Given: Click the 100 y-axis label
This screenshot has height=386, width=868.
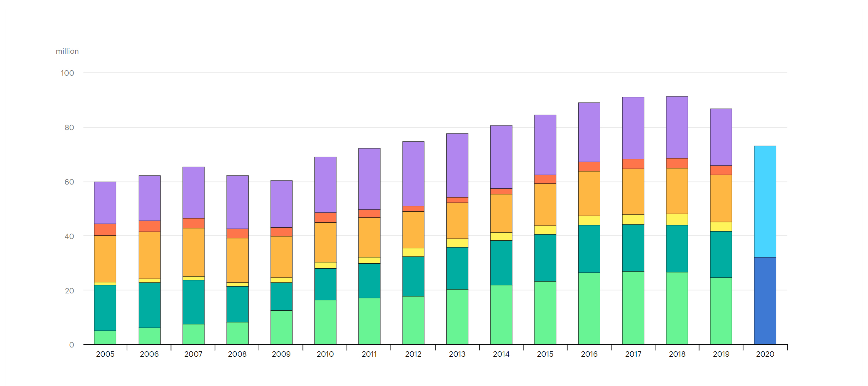Looking at the screenshot, I should coord(67,73).
